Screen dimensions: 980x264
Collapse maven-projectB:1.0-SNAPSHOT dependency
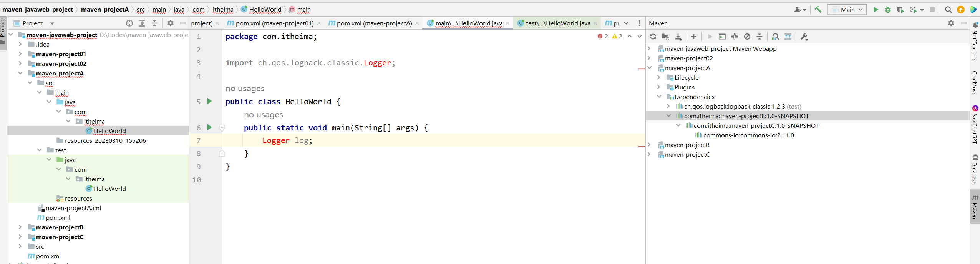click(668, 116)
